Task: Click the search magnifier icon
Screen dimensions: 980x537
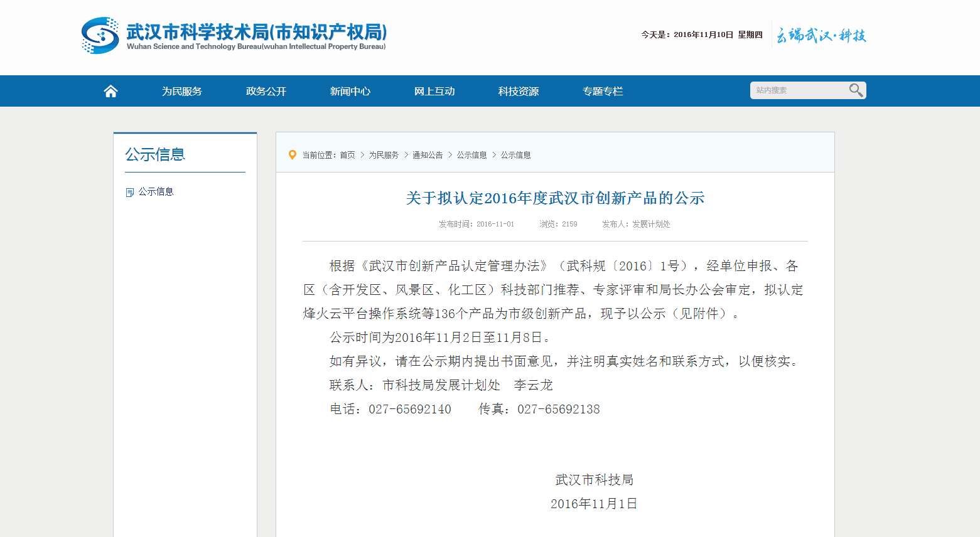Action: coord(856,90)
